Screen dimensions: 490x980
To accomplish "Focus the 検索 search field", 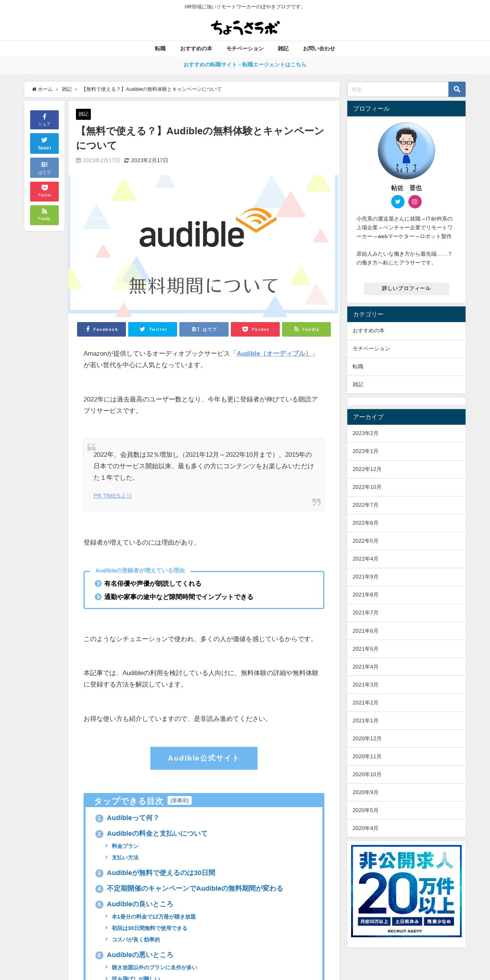I will click(398, 89).
